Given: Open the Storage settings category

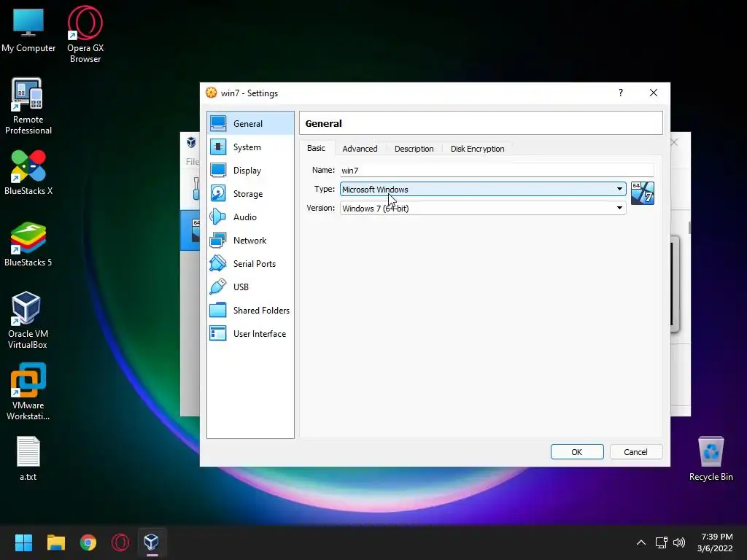Looking at the screenshot, I should coord(251,194).
